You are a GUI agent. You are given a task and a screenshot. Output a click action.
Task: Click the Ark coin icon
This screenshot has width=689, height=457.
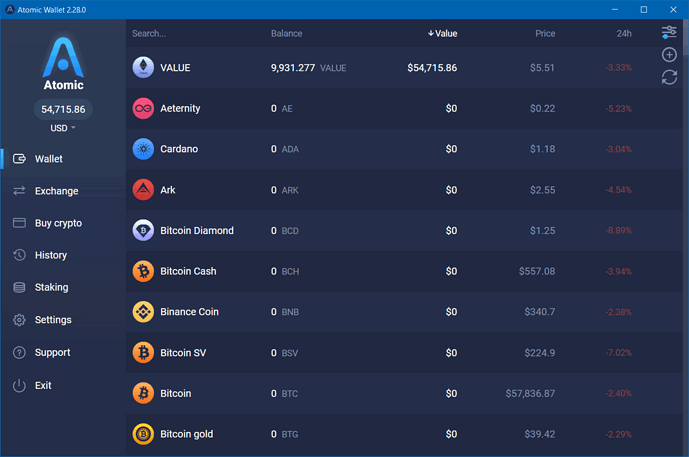tap(143, 190)
